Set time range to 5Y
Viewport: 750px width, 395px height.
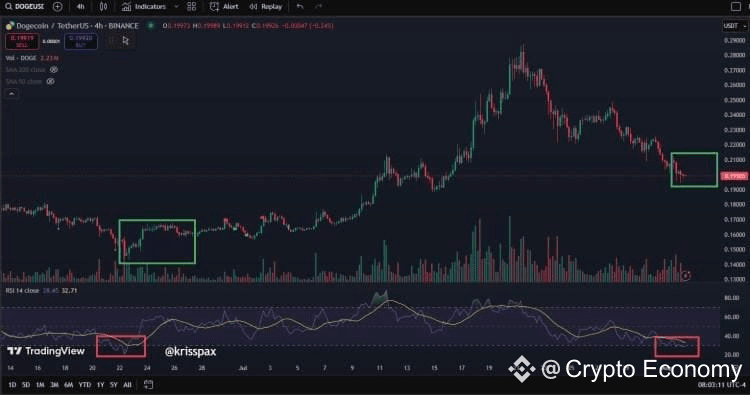pyautogui.click(x=113, y=384)
